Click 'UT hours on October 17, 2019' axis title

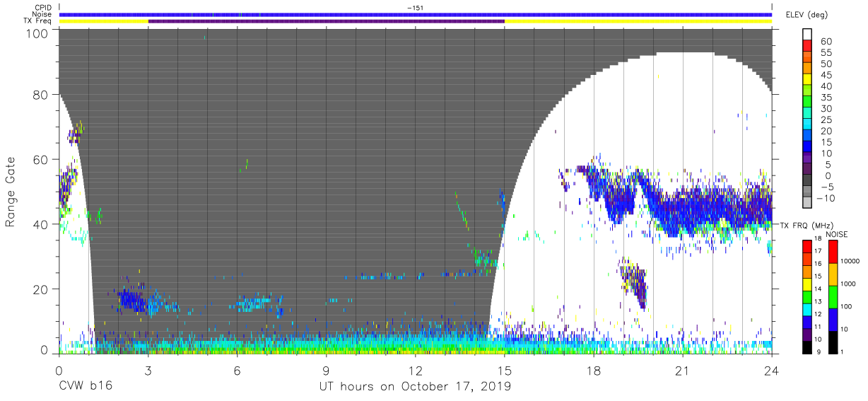coord(415,387)
